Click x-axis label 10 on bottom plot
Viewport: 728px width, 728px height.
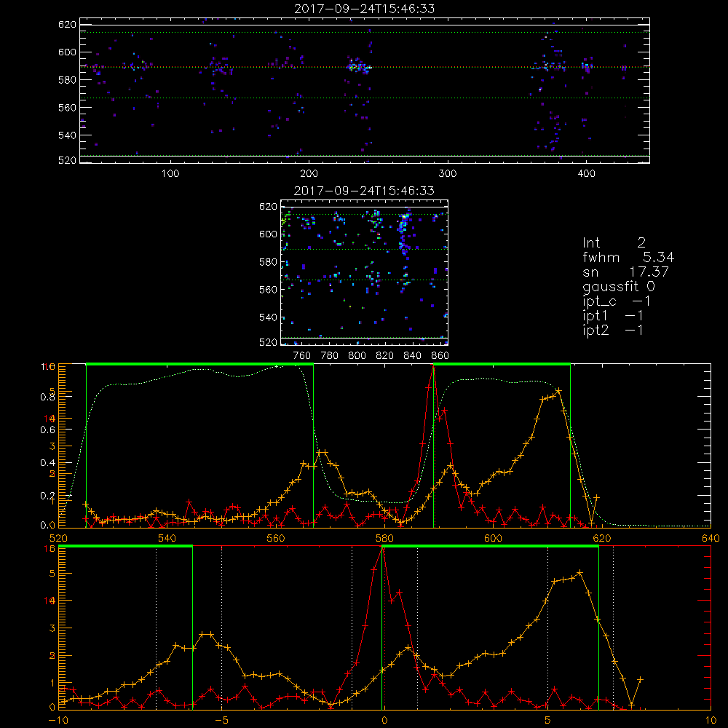(x=711, y=721)
